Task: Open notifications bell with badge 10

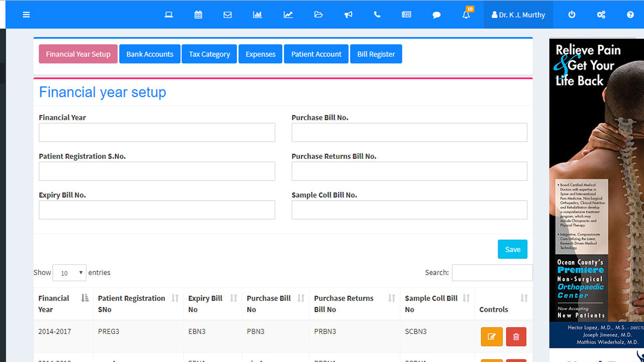Action: coord(466,14)
